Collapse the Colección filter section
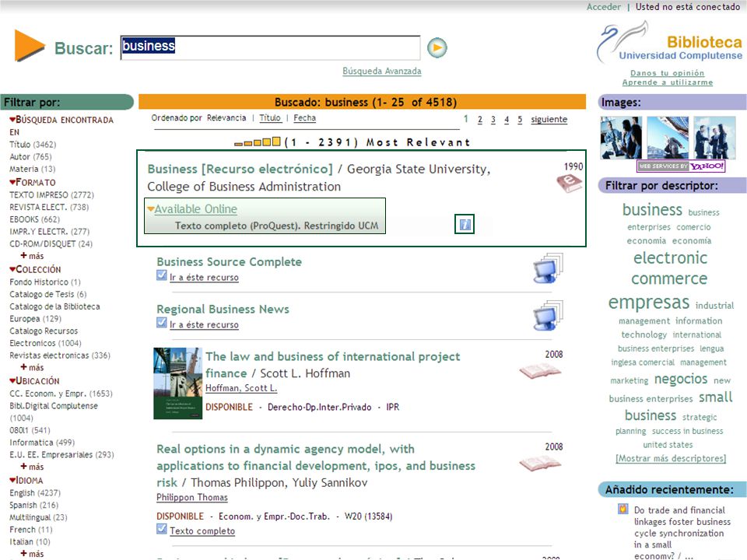Image resolution: width=747 pixels, height=560 pixels. (x=12, y=269)
